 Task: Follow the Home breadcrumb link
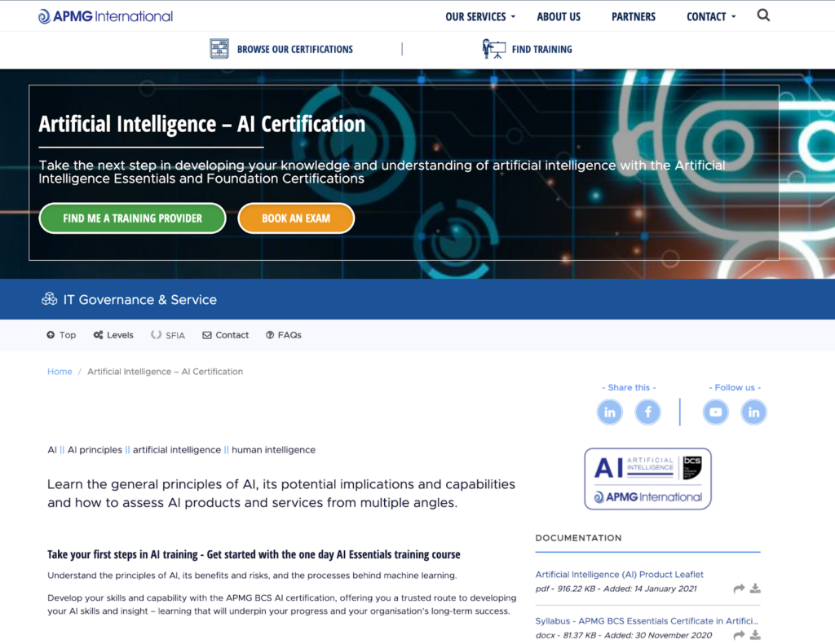pyautogui.click(x=60, y=372)
